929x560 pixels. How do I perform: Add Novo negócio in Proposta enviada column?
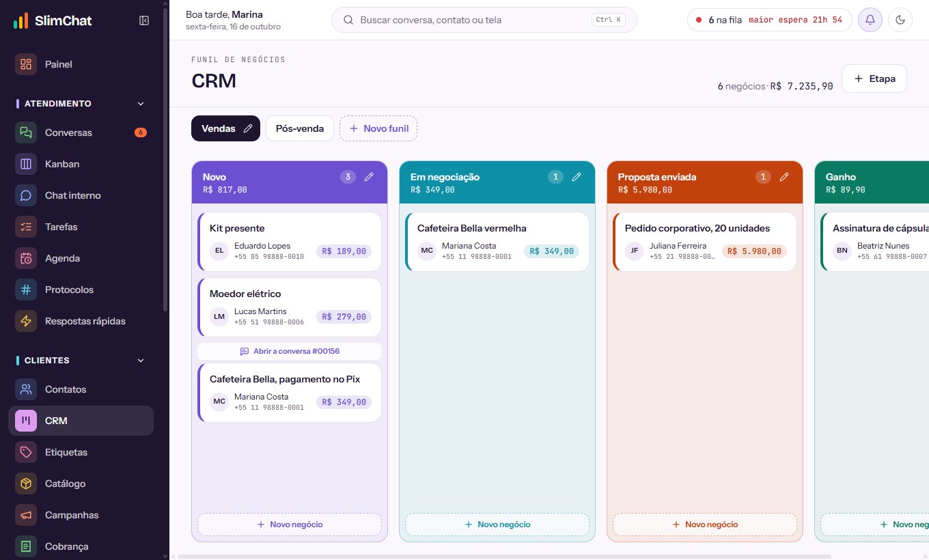coord(705,524)
